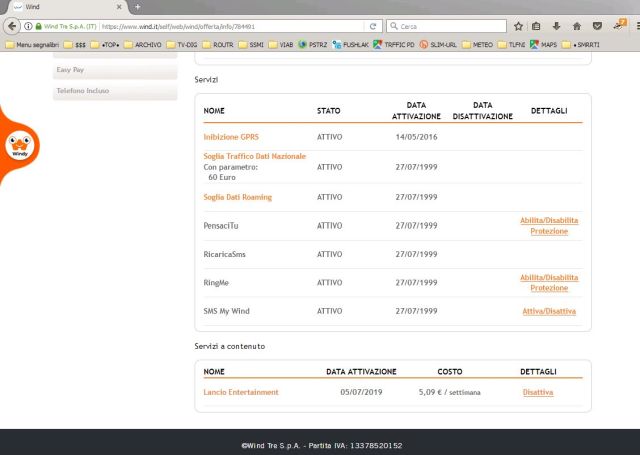Open the METEO bookmarks folder
Screen dimensions: 640x455
tap(478, 44)
